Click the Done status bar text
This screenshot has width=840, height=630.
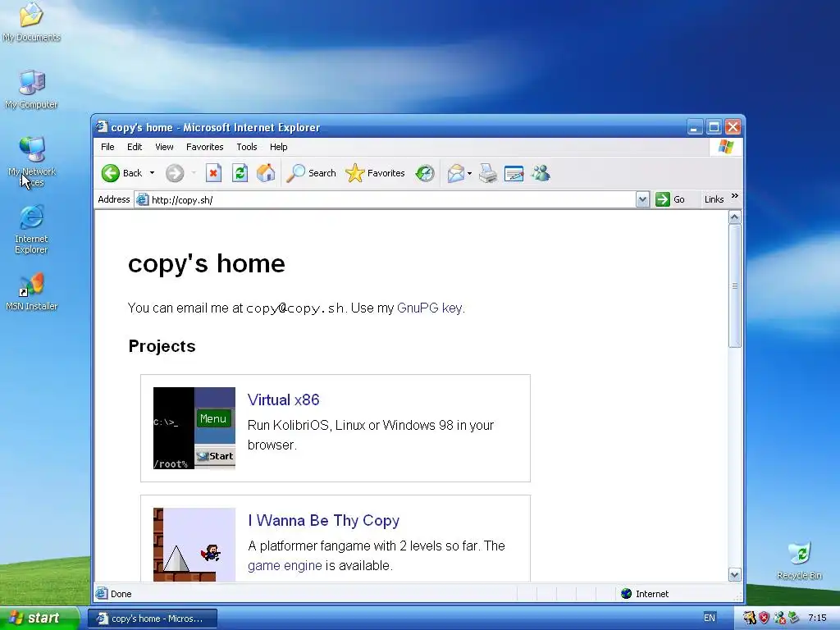121,594
